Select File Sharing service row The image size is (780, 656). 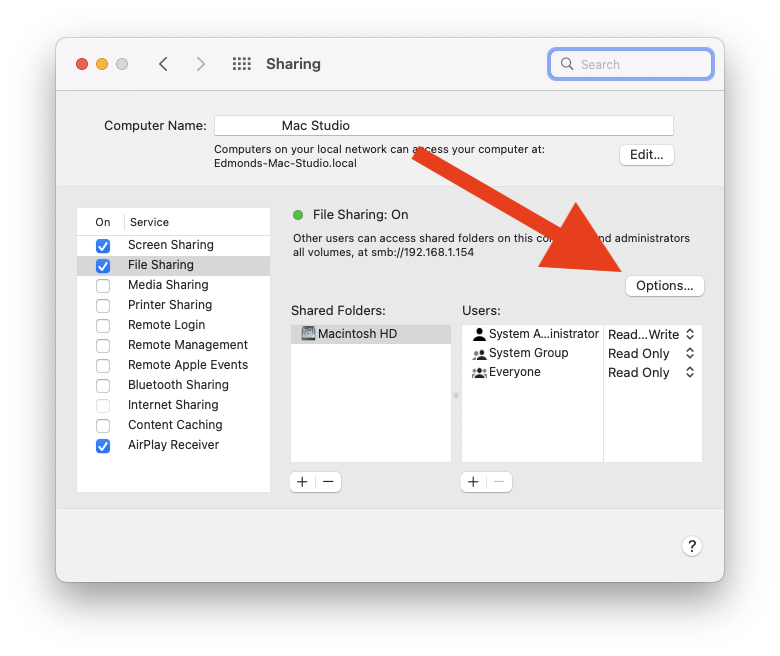tap(174, 265)
